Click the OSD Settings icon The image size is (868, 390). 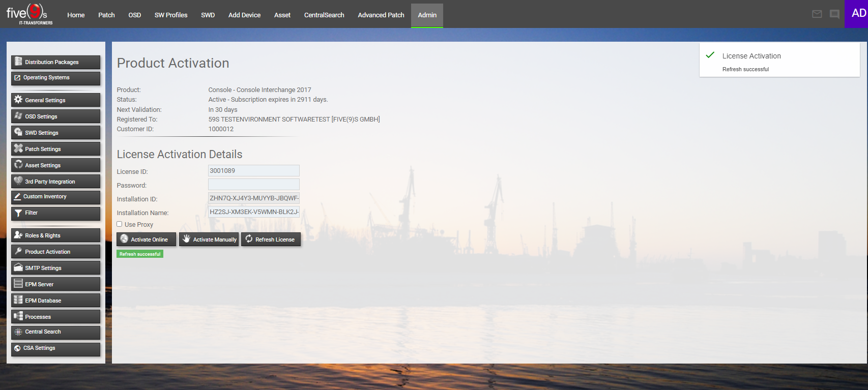pyautogui.click(x=18, y=116)
